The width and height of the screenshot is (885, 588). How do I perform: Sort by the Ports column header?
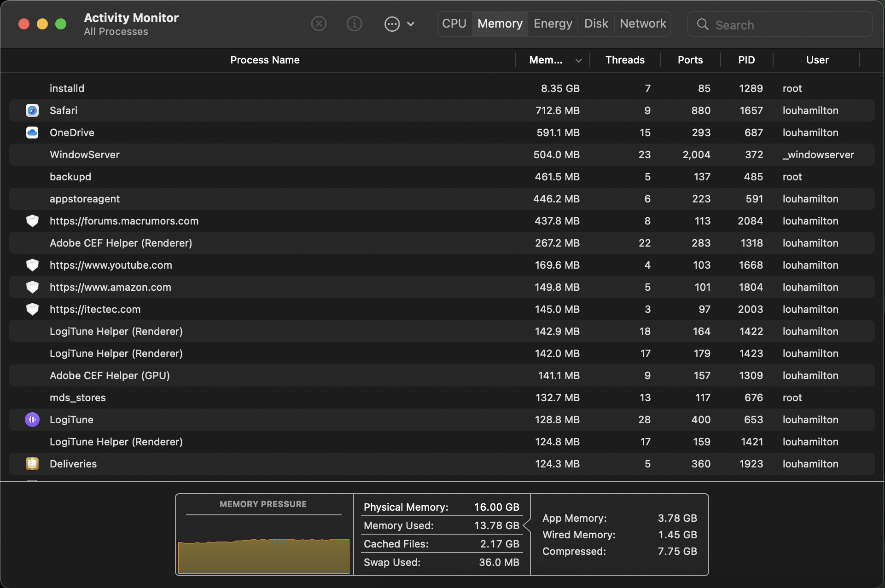pyautogui.click(x=690, y=60)
